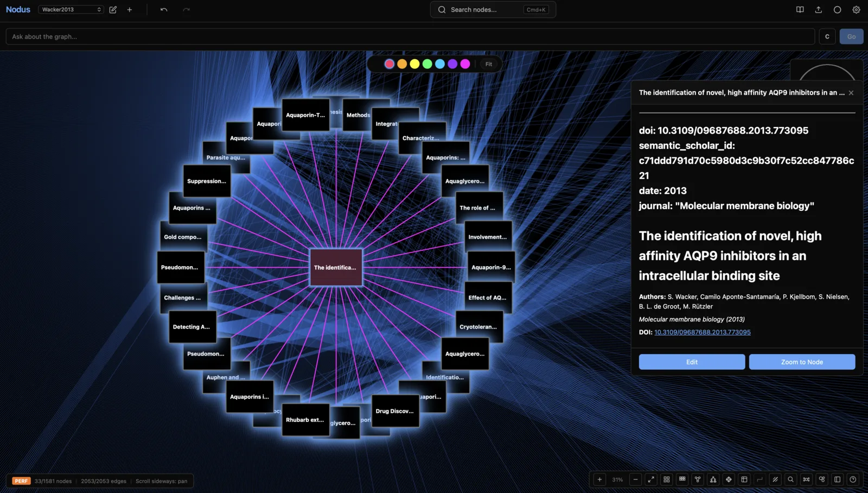Viewport: 868px width, 493px height.
Task: Click the cluster circles icon
Action: pyautogui.click(x=822, y=479)
